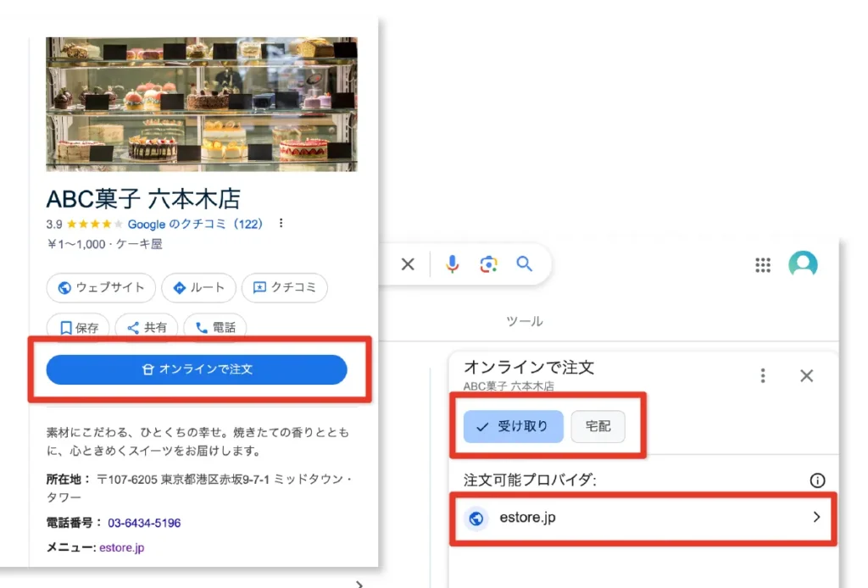
Task: Clear search with the X icon
Action: (x=408, y=264)
